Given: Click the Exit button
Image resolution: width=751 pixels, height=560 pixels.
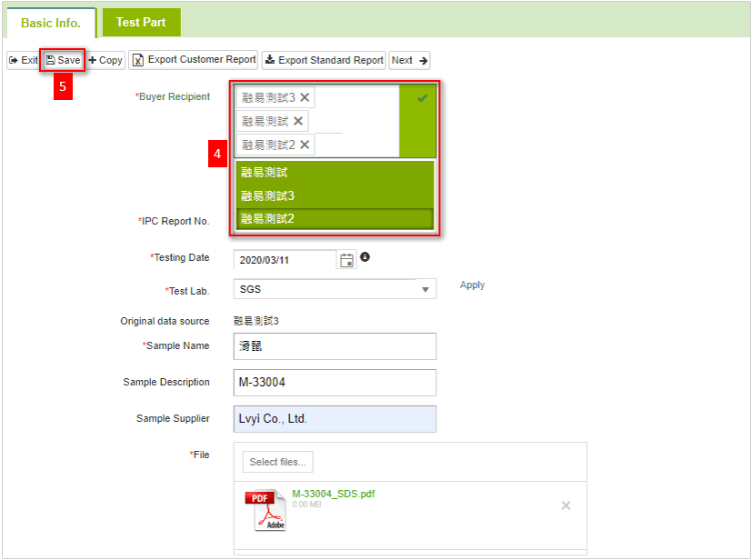Looking at the screenshot, I should point(23,60).
